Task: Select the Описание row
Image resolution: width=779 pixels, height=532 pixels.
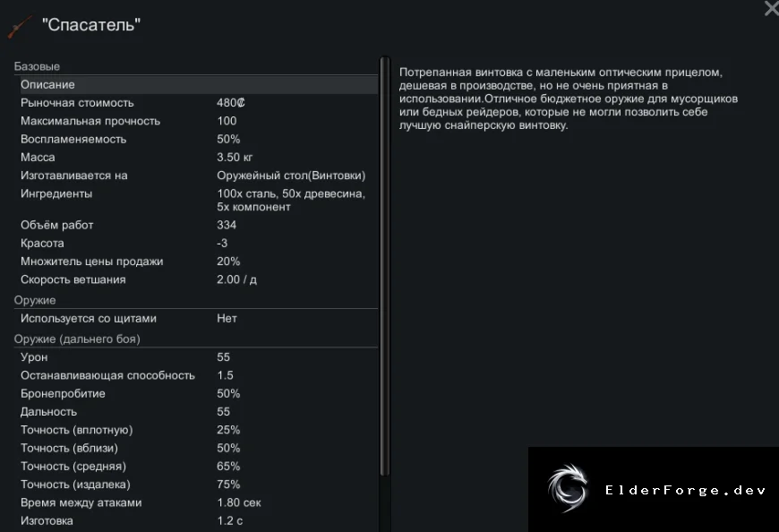Action: pyautogui.click(x=196, y=85)
